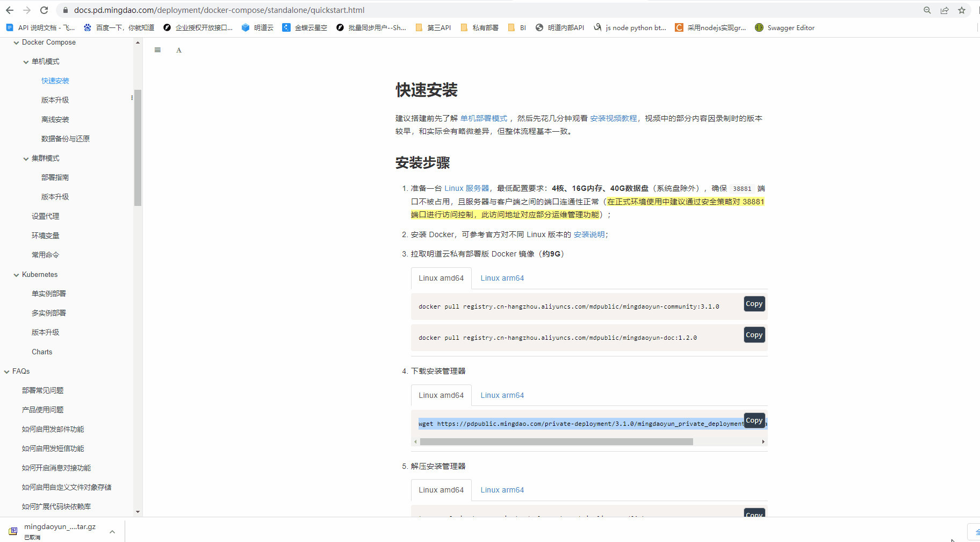The width and height of the screenshot is (980, 542).
Task: Open 快速安装 in the sidebar
Action: click(55, 81)
